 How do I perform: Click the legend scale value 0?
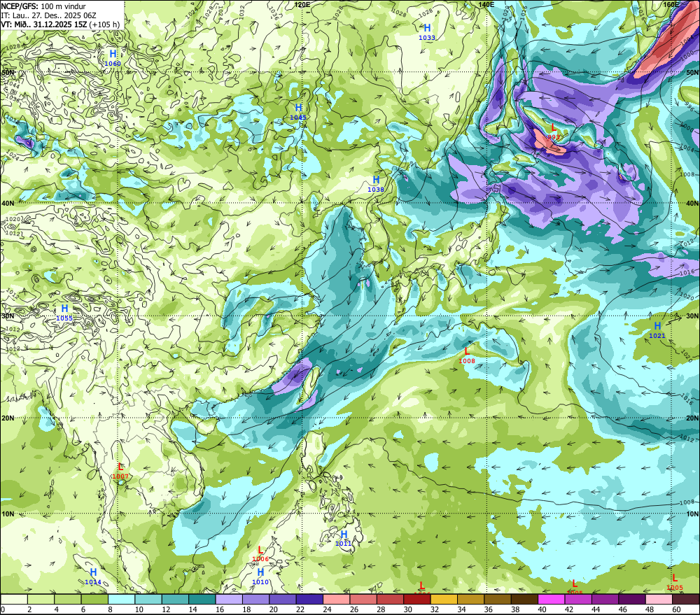pyautogui.click(x=3, y=609)
